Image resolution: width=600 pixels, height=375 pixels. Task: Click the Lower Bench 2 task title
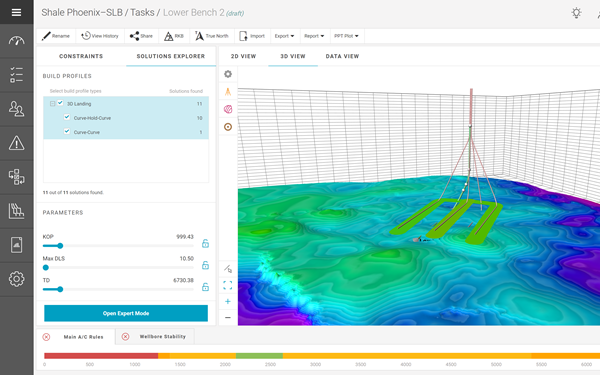tap(194, 13)
